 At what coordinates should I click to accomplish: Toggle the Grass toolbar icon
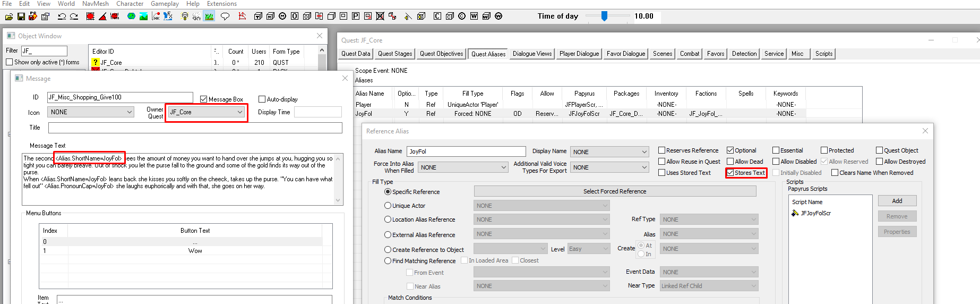tap(209, 16)
